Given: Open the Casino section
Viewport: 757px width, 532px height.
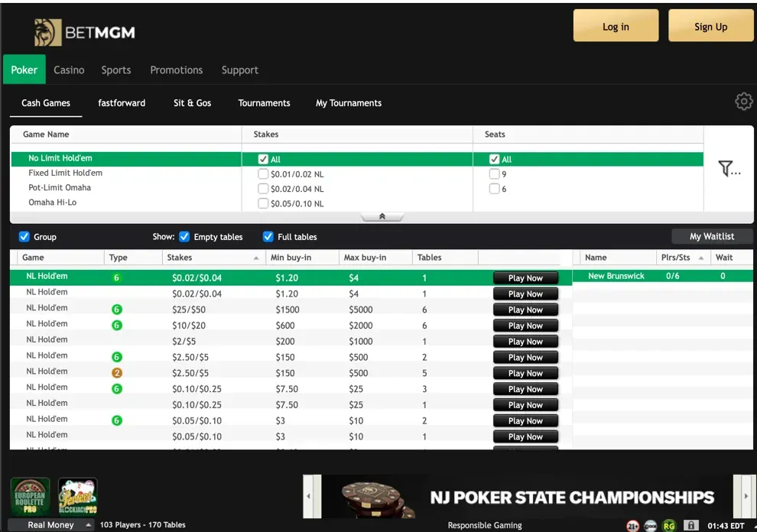Looking at the screenshot, I should coord(69,70).
